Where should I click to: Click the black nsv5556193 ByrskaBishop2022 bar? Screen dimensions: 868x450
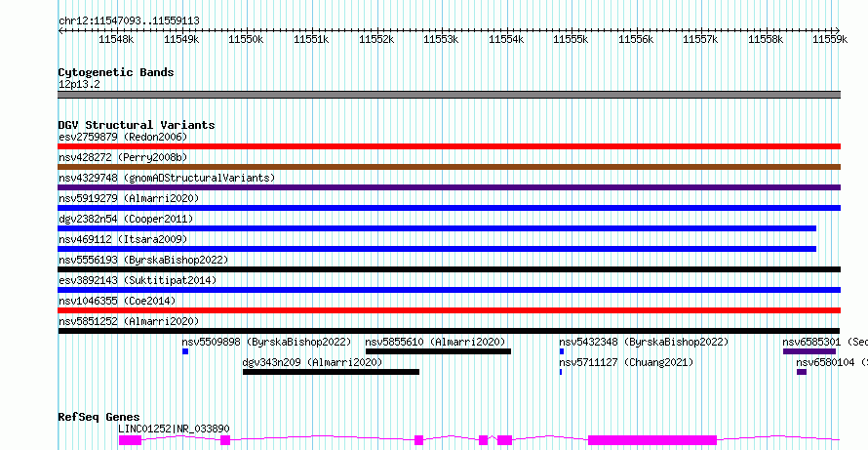click(449, 269)
